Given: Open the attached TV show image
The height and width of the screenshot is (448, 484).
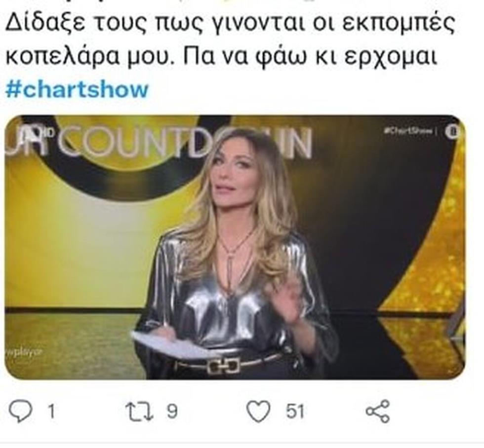Looking at the screenshot, I should (x=235, y=248).
